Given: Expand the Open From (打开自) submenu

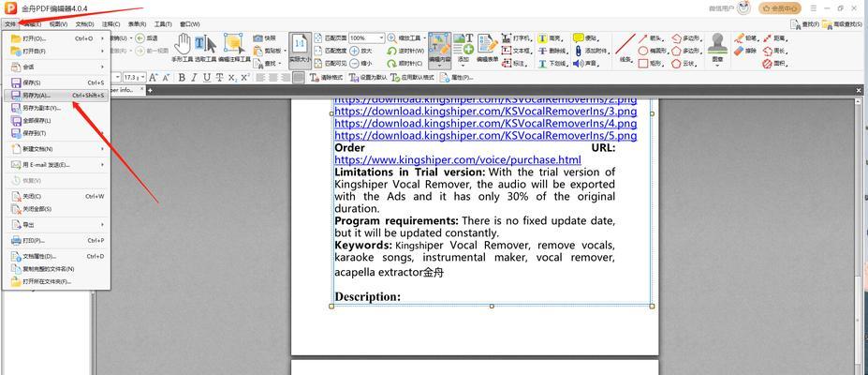Looking at the screenshot, I should [x=55, y=51].
